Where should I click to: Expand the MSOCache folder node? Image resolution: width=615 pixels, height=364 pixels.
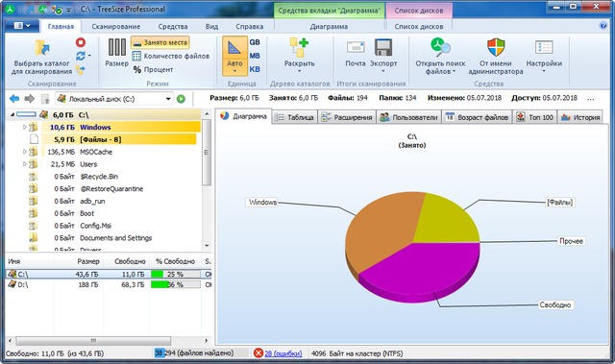(24, 152)
